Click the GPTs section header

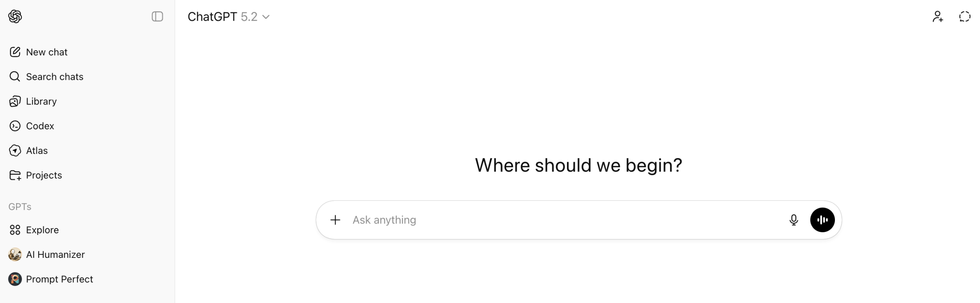click(x=20, y=207)
